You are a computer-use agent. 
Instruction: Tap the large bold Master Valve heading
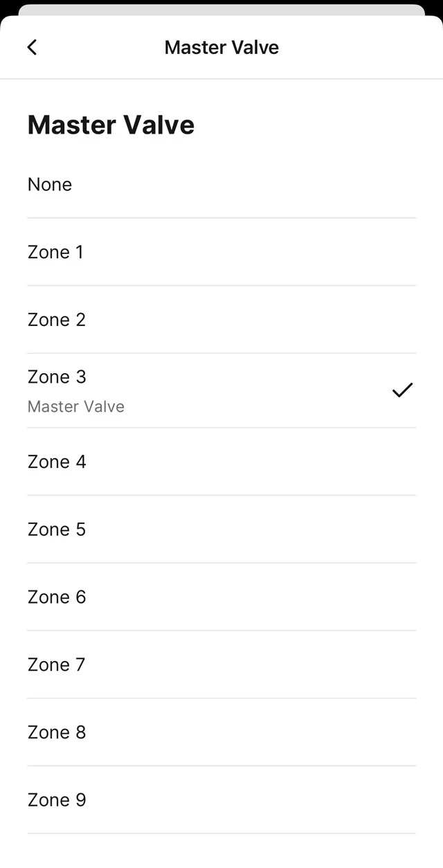pos(111,125)
